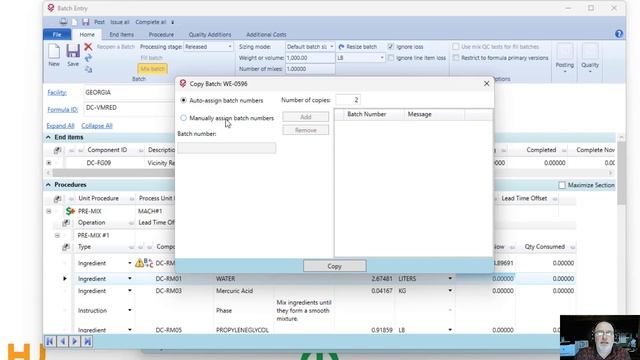Select Manually assign batch numbers radio
This screenshot has width=640, height=360.
pos(183,118)
